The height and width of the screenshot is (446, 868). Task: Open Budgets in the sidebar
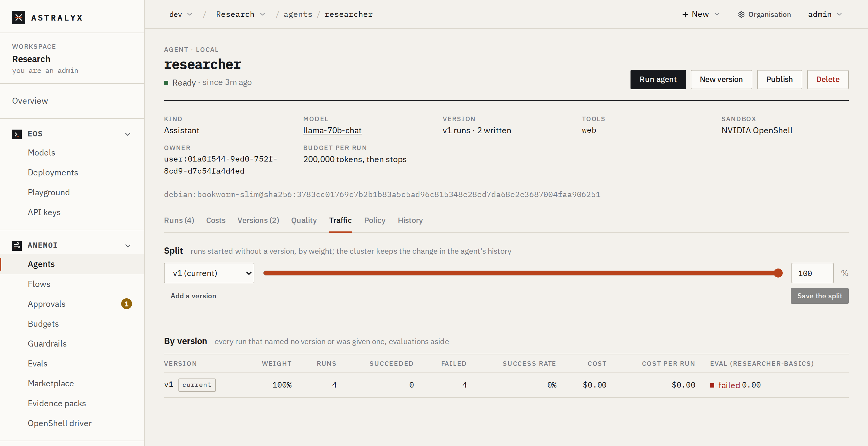43,324
